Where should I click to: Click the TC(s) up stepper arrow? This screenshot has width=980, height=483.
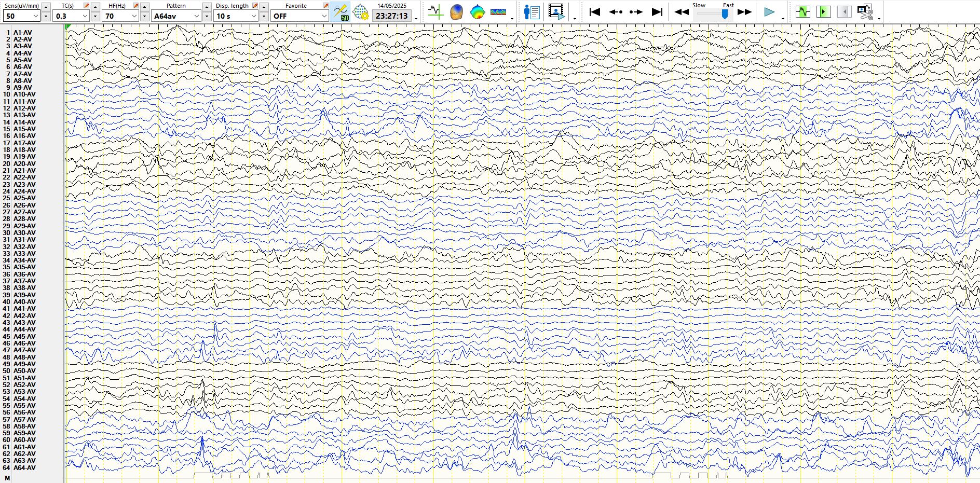96,7
